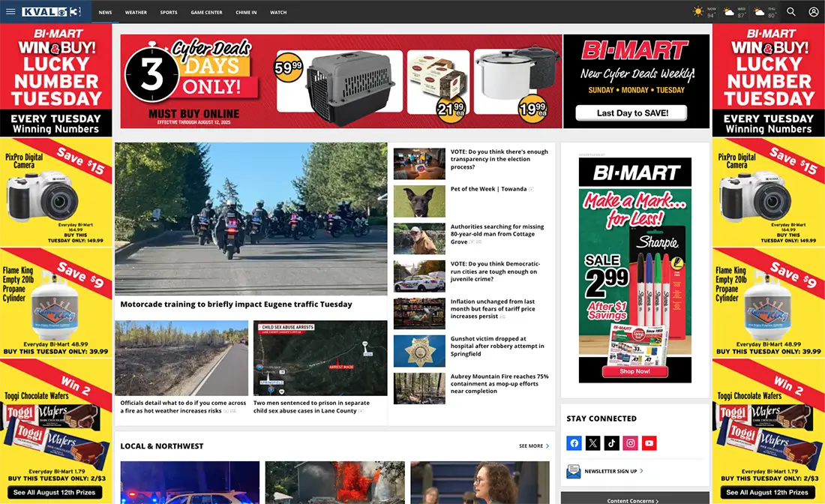Open the Game Center menu item
This screenshot has width=825, height=504.
coord(206,12)
